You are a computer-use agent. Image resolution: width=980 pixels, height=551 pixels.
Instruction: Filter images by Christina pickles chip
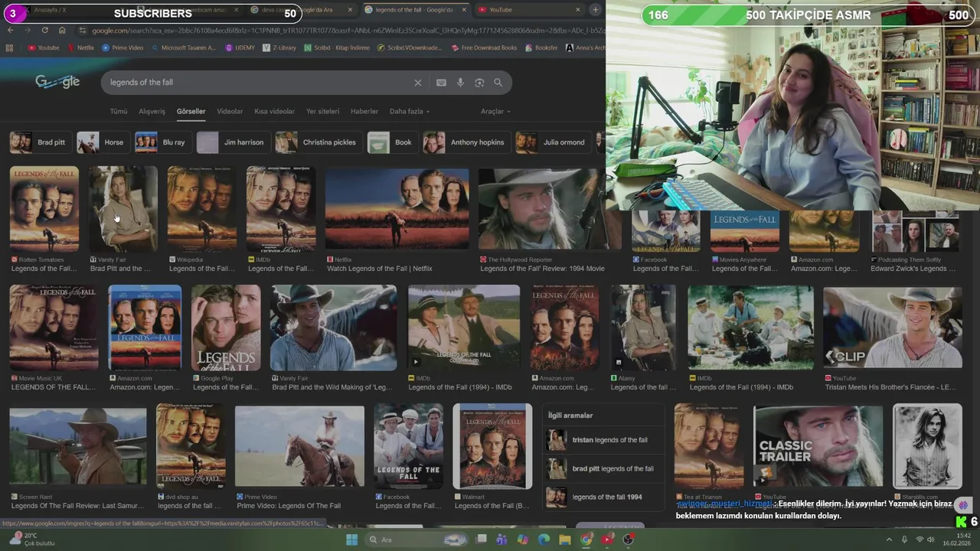pyautogui.click(x=318, y=142)
